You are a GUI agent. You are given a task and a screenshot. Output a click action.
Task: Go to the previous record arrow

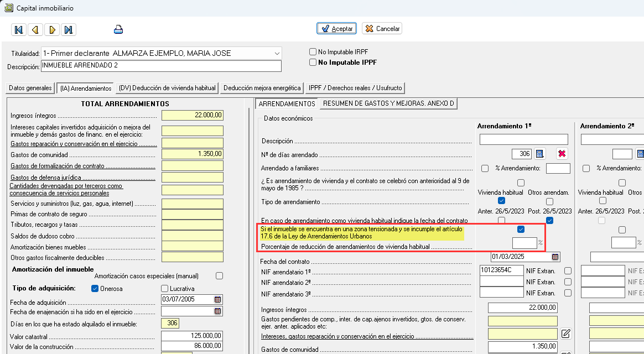pos(35,30)
